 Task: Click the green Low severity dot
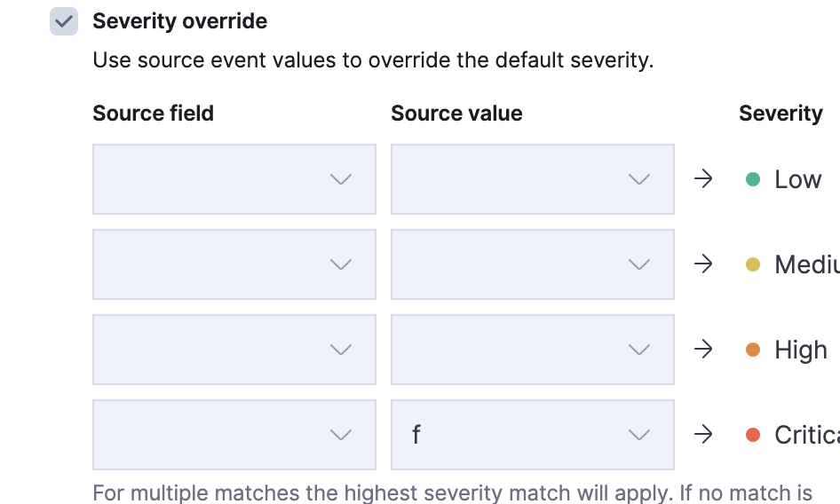click(x=753, y=179)
